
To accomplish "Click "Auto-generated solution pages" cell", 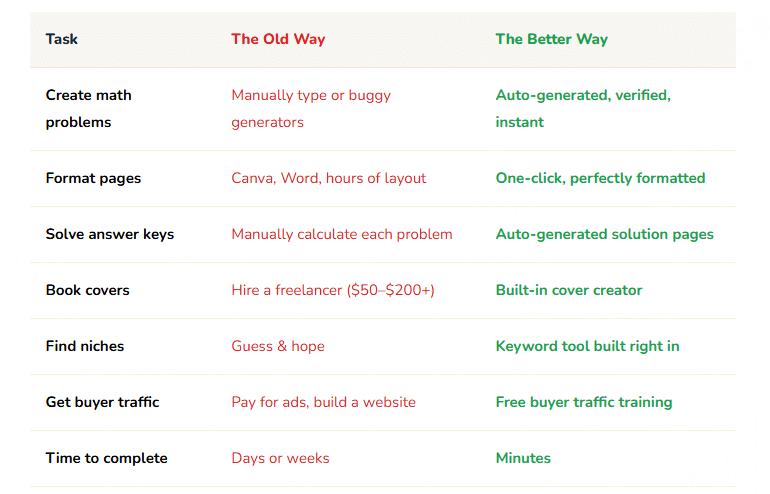I will point(605,234).
